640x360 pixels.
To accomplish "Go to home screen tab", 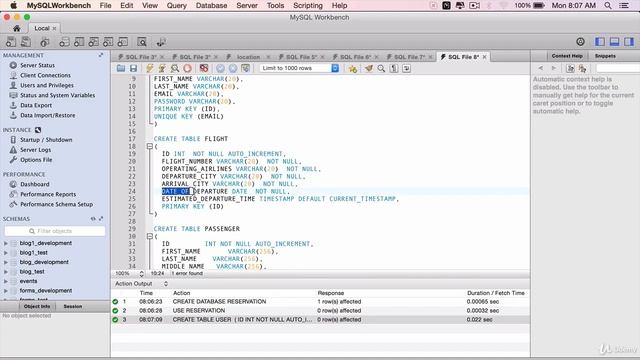I will click(16, 28).
